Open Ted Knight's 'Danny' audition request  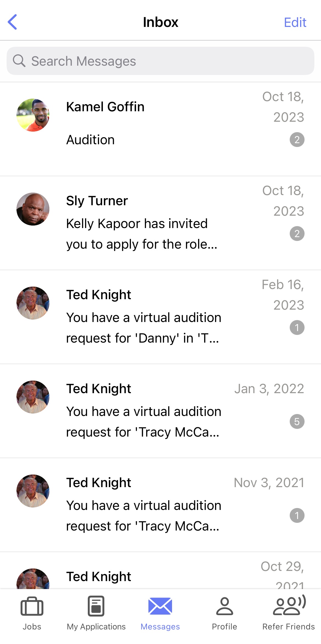(161, 317)
